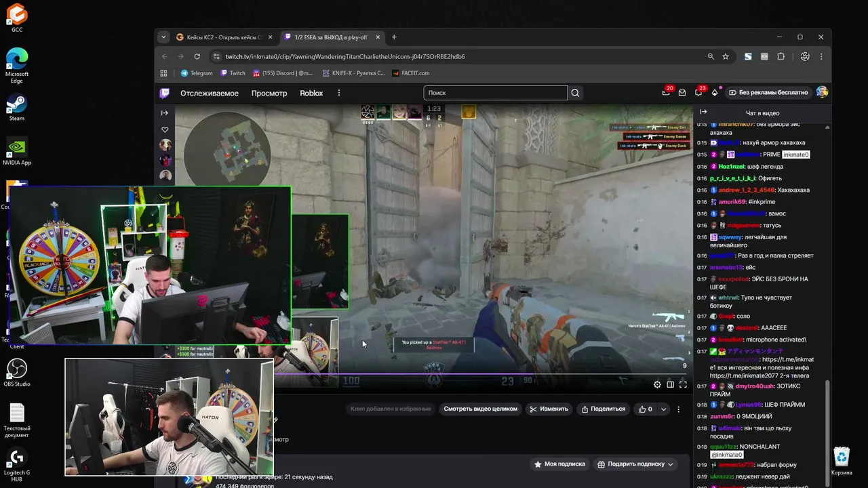
Task: Open the Discord bookmark
Action: [283, 73]
